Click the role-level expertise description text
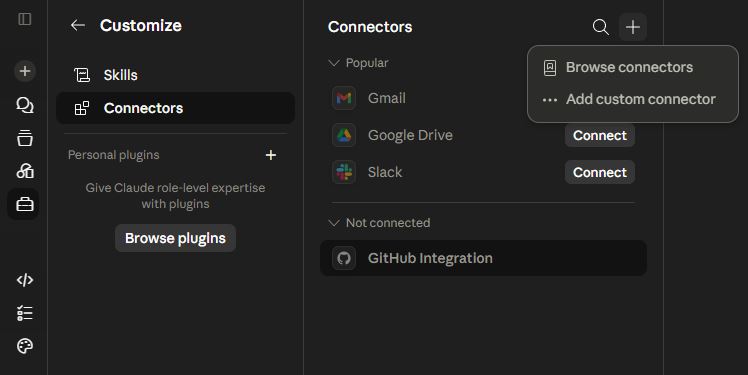Screen dimensions: 748x375 click(x=175, y=196)
